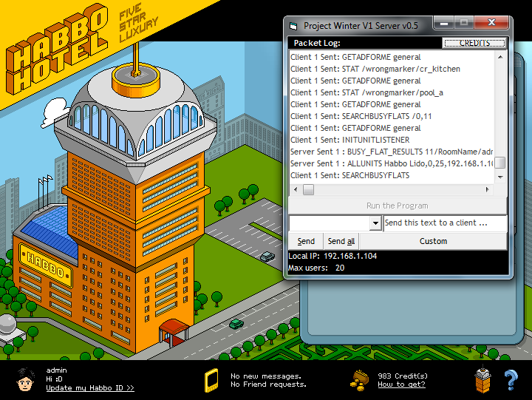
Task: Click the packet log scroll up arrow
Action: 500,57
